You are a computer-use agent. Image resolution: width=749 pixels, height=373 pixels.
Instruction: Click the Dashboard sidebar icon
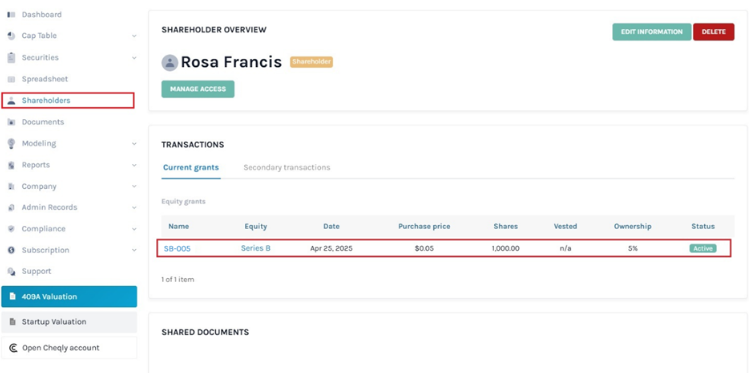(11, 15)
